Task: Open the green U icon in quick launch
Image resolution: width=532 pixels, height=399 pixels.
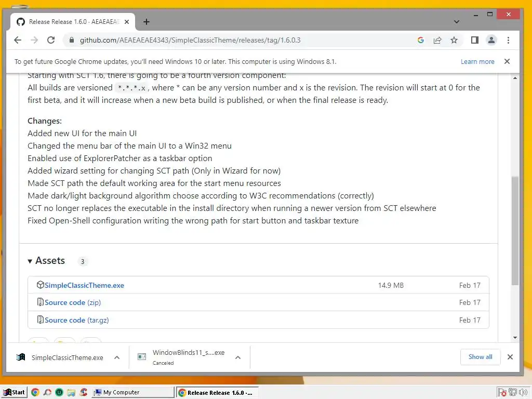Action: pos(59,392)
